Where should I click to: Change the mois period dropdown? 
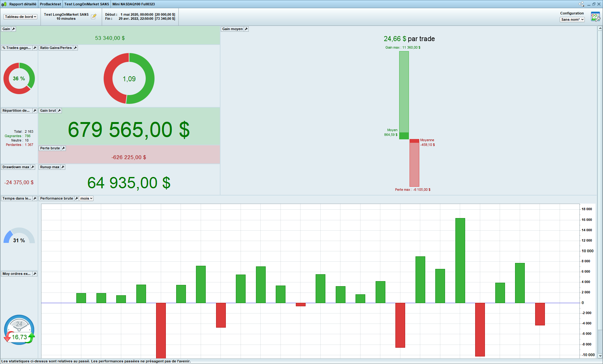coord(86,198)
